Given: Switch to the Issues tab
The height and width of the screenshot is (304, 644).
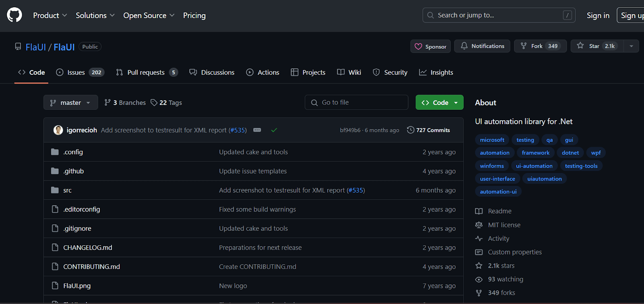Looking at the screenshot, I should (x=80, y=72).
